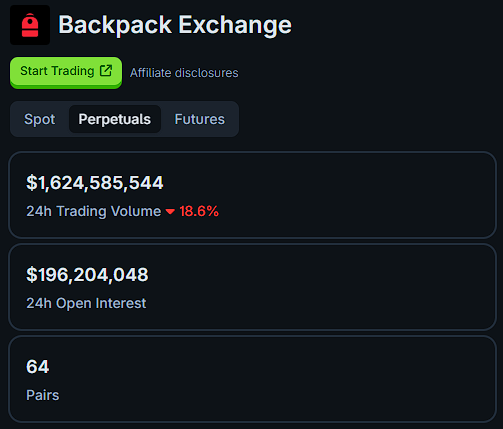Screen dimensions: 503x429
Task: Click the Pairs label
Action: pos(43,395)
